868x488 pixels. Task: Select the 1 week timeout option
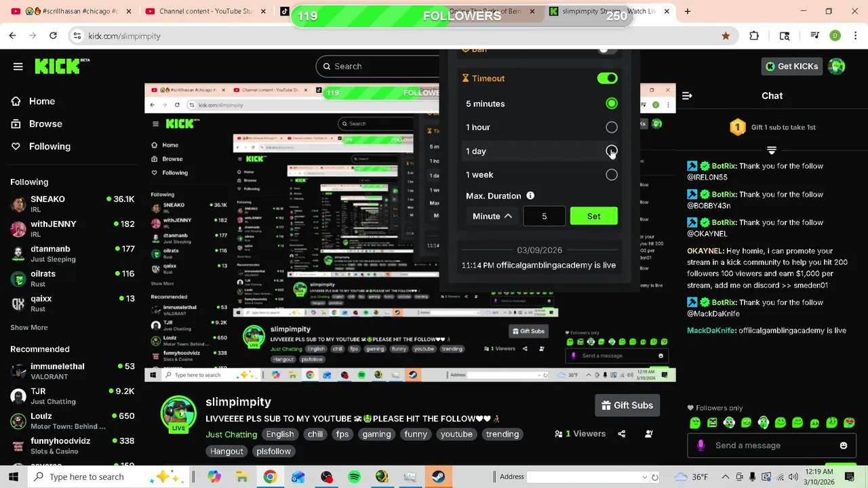point(541,175)
